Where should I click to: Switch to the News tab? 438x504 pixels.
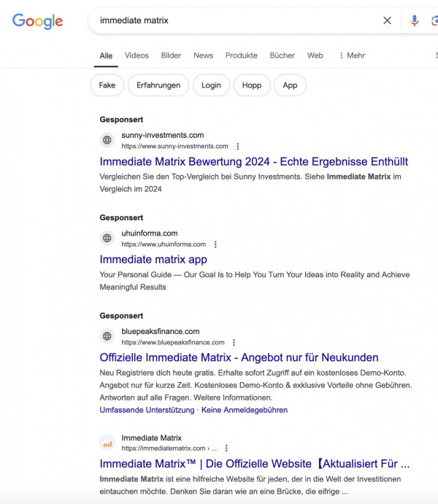click(x=203, y=55)
